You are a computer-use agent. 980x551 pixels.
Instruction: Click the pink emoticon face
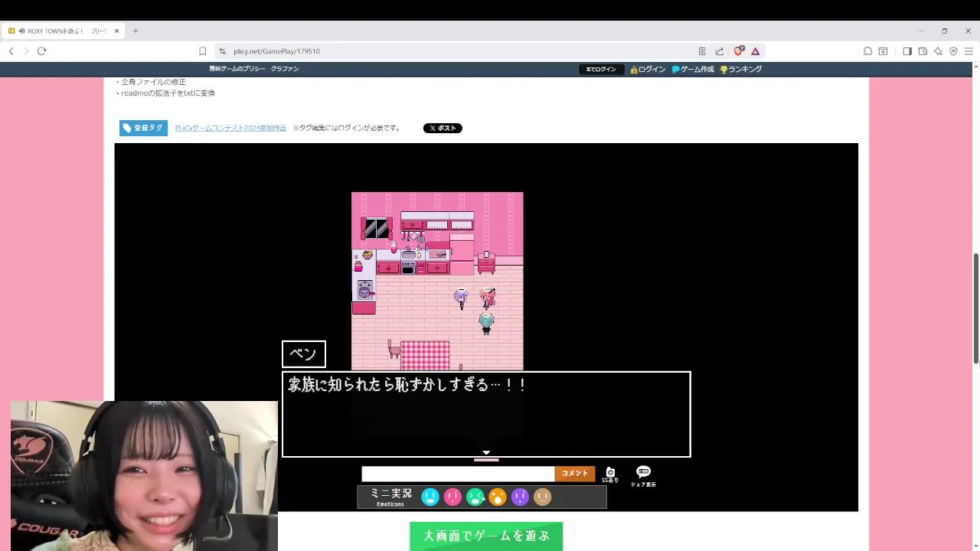click(452, 497)
